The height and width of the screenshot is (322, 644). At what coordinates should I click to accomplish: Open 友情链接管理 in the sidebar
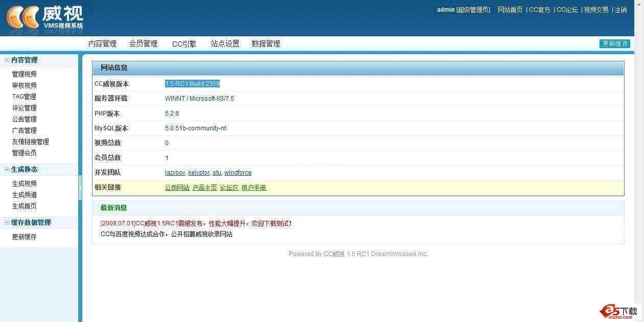pos(31,142)
